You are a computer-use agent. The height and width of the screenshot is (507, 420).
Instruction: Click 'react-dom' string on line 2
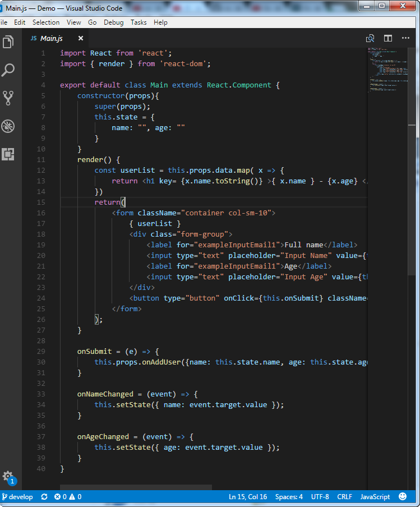point(183,64)
